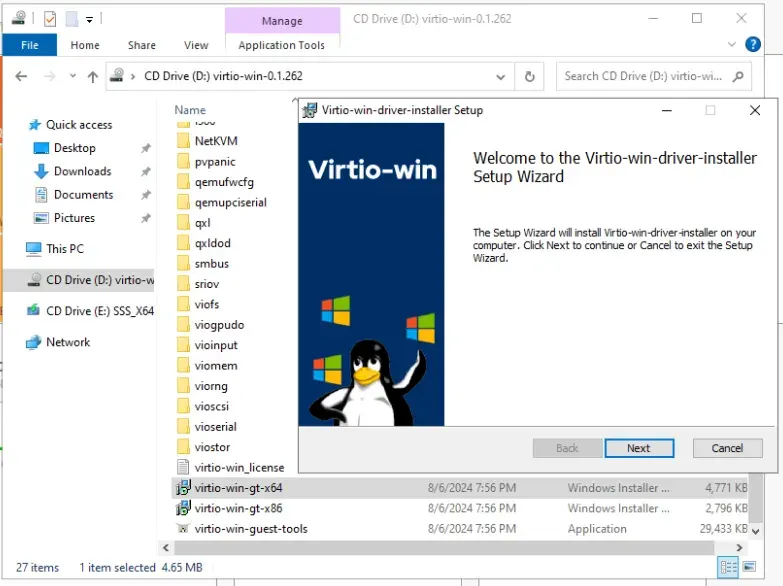Open Documents in navigation pane
783x586 pixels.
point(83,195)
